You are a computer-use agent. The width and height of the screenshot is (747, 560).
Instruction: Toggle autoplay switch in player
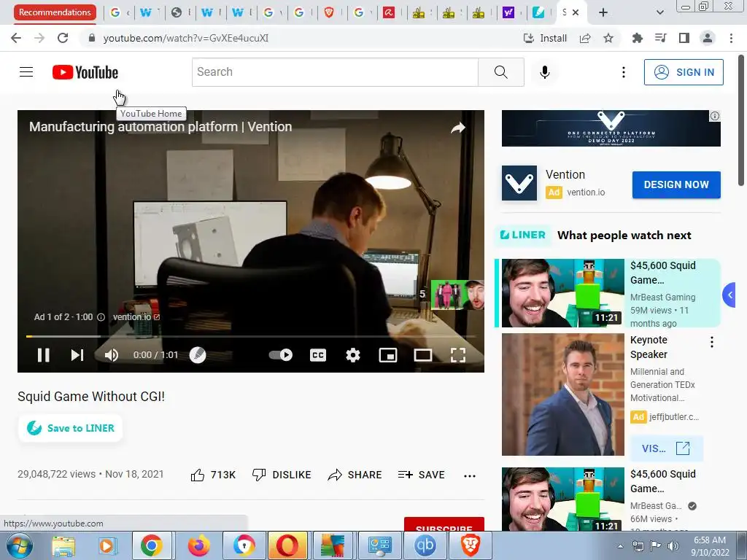(x=281, y=355)
